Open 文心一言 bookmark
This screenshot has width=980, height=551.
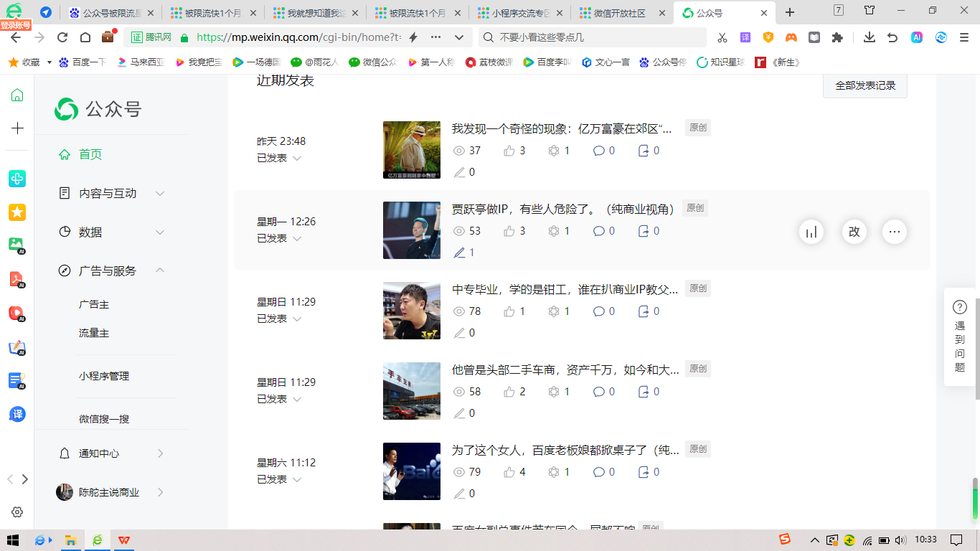[x=606, y=62]
